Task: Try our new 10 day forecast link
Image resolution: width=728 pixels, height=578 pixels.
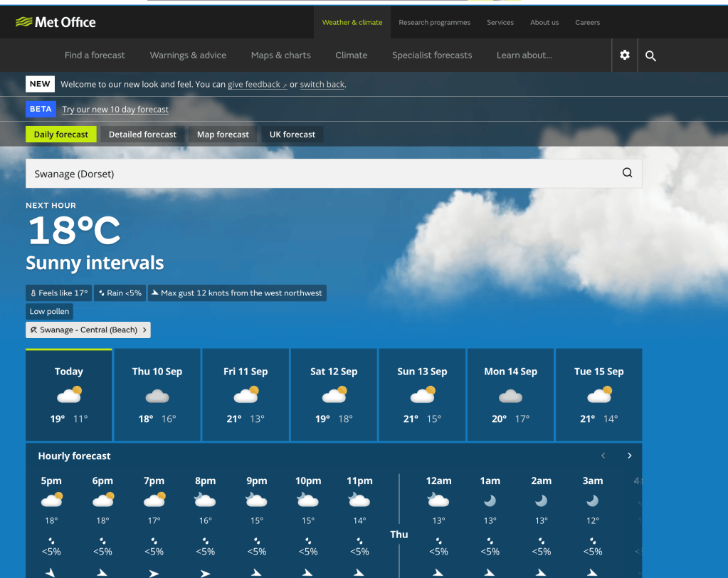Action: (115, 109)
